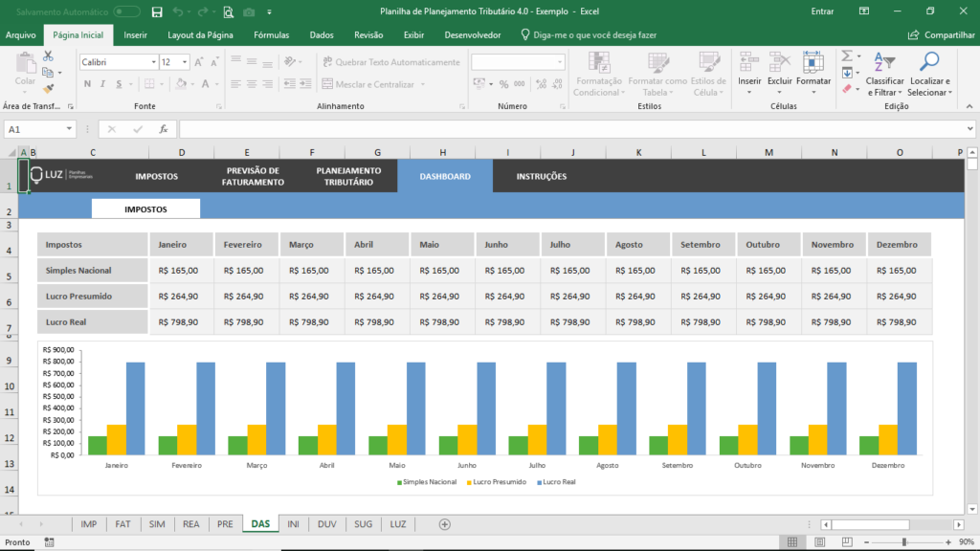This screenshot has width=980, height=551.
Task: Click the Copiar icon below the scissors
Action: [x=49, y=73]
